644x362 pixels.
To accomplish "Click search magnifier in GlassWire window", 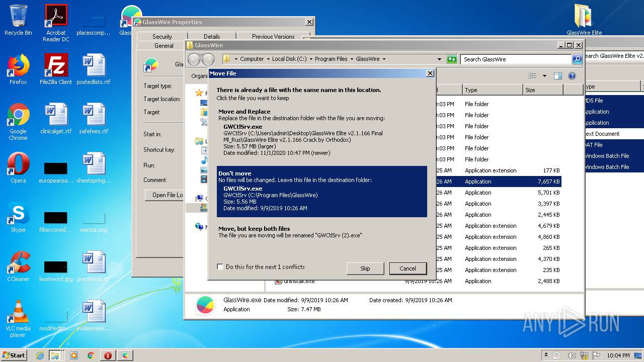I will pyautogui.click(x=577, y=59).
